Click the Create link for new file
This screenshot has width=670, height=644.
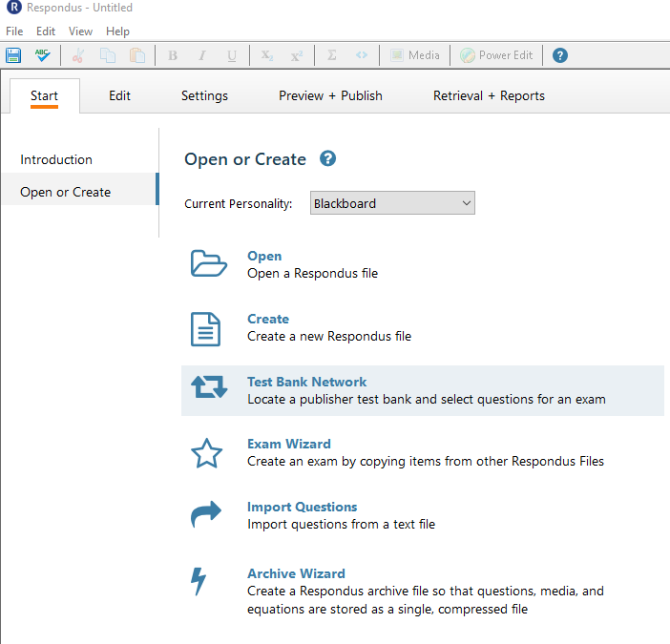point(268,319)
